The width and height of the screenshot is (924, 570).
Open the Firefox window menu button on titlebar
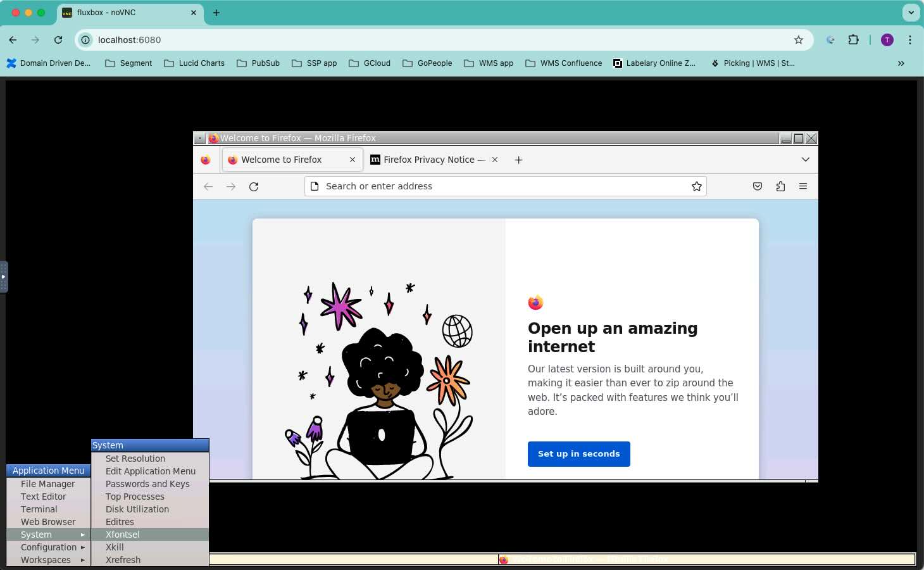(x=200, y=138)
